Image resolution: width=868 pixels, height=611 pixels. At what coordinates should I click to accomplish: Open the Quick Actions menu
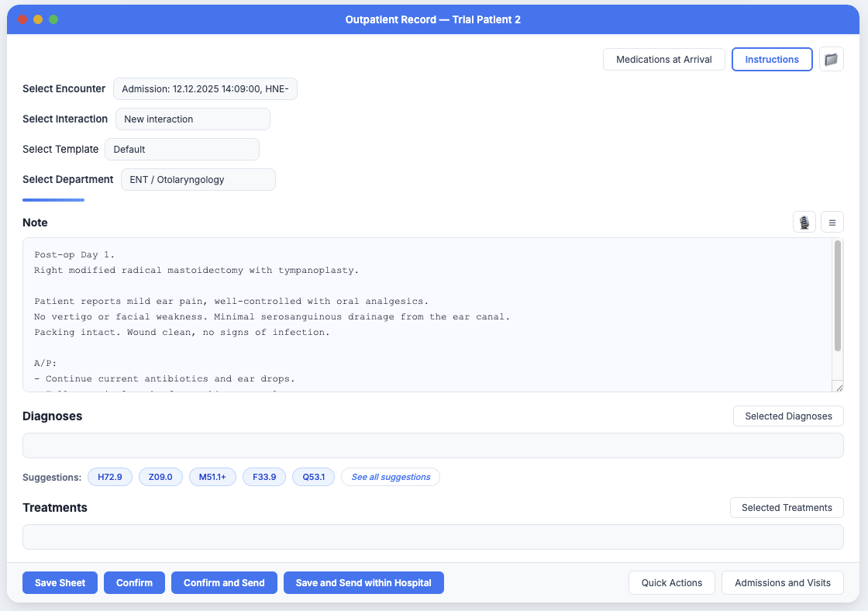[x=671, y=583]
